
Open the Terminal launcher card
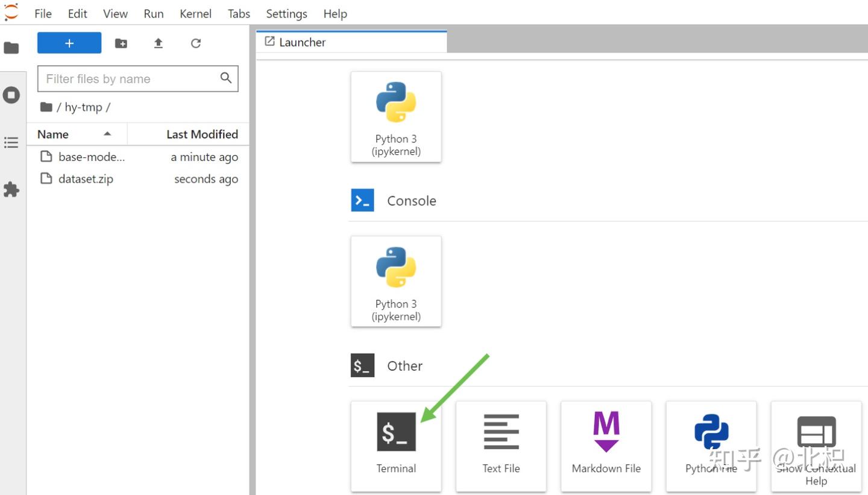click(x=396, y=446)
